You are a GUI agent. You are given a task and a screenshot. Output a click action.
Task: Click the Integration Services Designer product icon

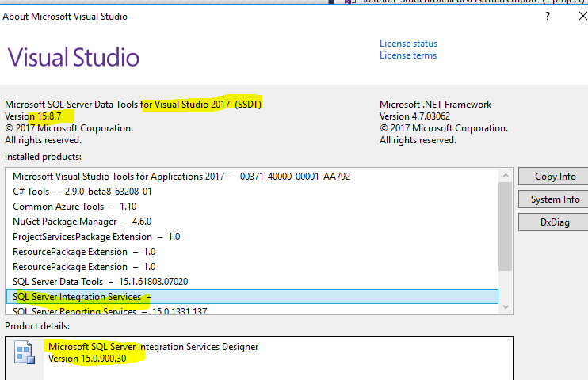coord(24,354)
